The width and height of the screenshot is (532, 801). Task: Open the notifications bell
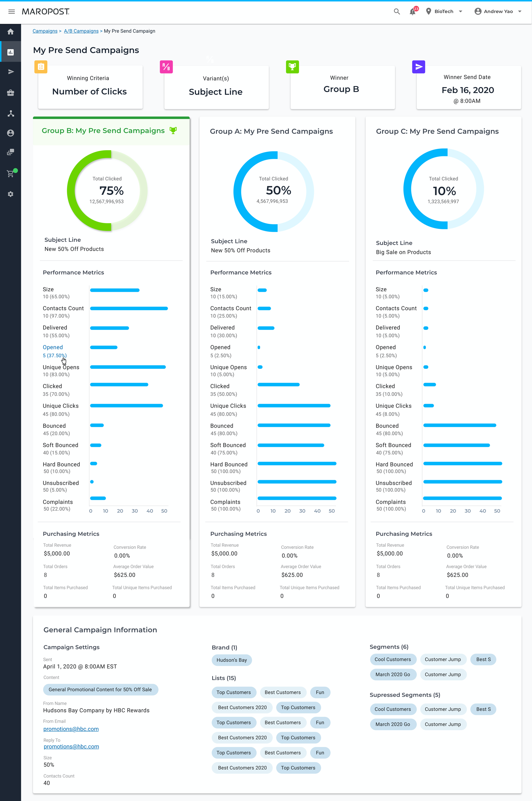[x=413, y=11]
